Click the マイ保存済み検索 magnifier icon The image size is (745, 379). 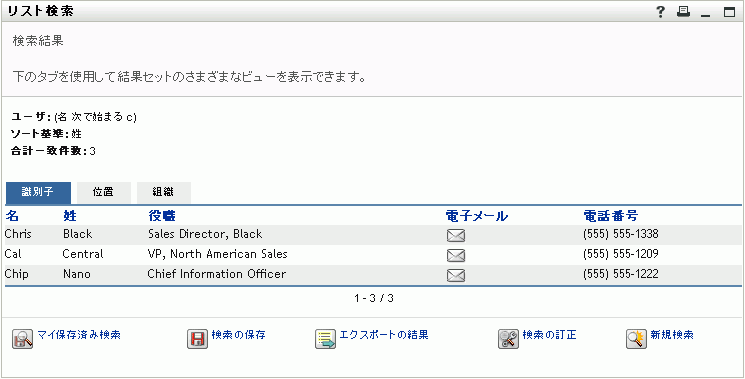22,339
